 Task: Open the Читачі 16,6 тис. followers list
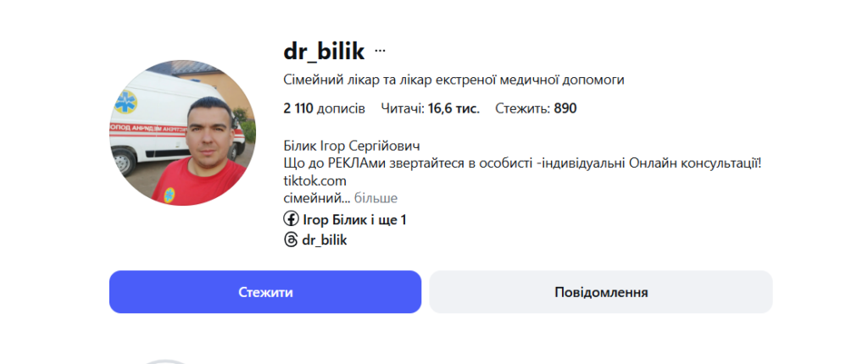coord(431,108)
